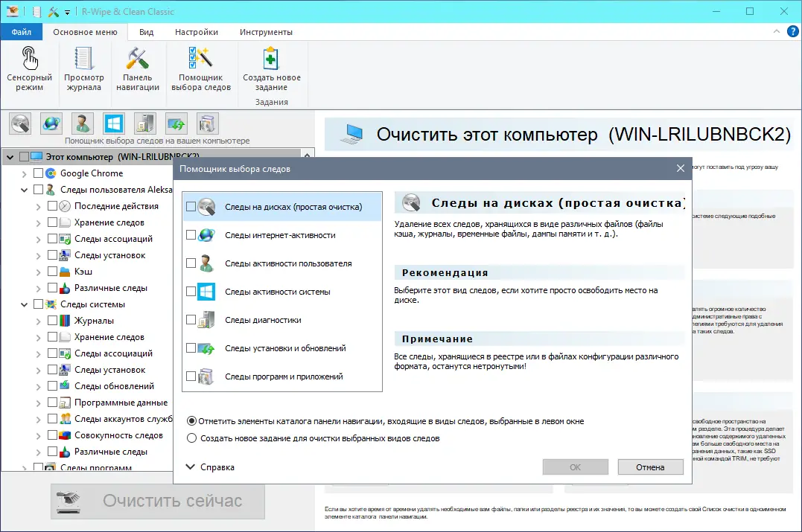Click tree scrollbar up arrow
This screenshot has height=532, width=802.
coord(307,156)
